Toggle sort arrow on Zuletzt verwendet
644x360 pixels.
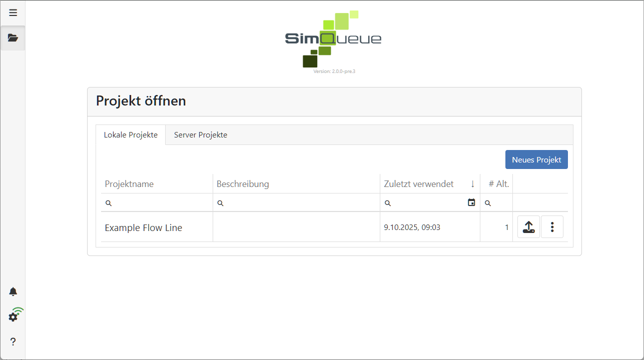click(472, 184)
